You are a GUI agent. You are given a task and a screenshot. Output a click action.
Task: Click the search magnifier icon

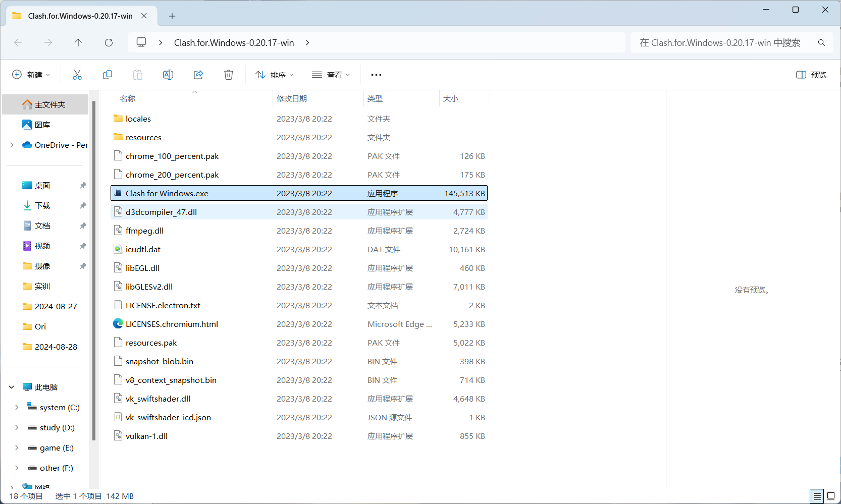(821, 43)
